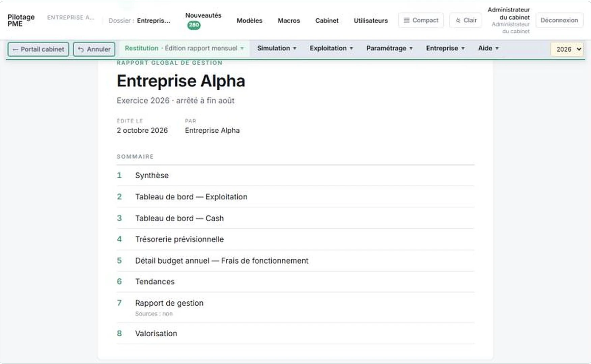Open the Paramétrage menu
Screen dimensions: 591x364
389,48
